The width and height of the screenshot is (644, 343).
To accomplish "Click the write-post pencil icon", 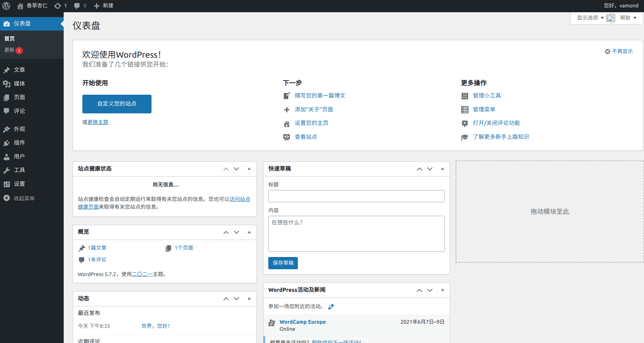I will coord(287,96).
